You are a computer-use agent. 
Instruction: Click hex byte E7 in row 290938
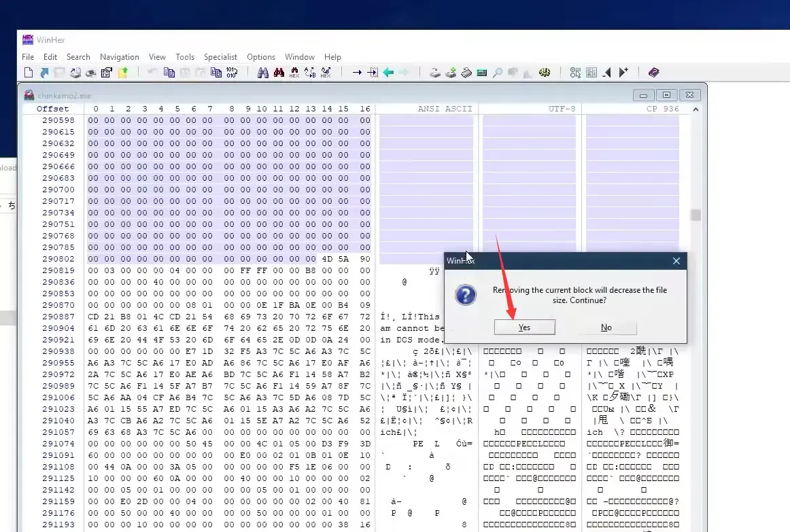click(x=191, y=351)
